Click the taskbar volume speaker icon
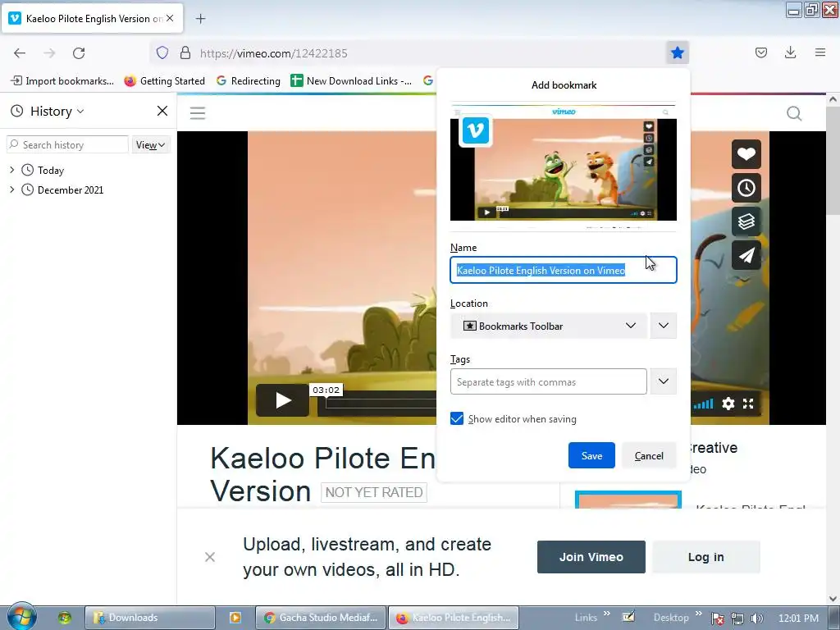 point(757,619)
